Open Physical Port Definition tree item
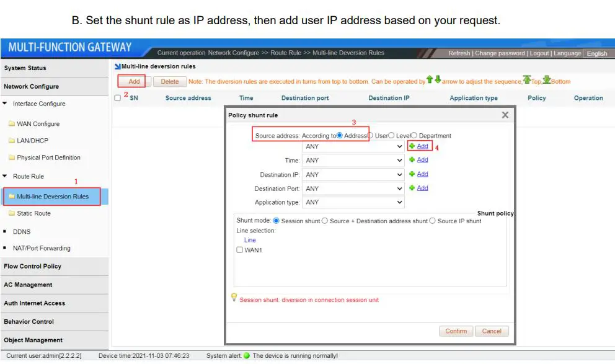The height and width of the screenshot is (364, 615). tap(48, 158)
